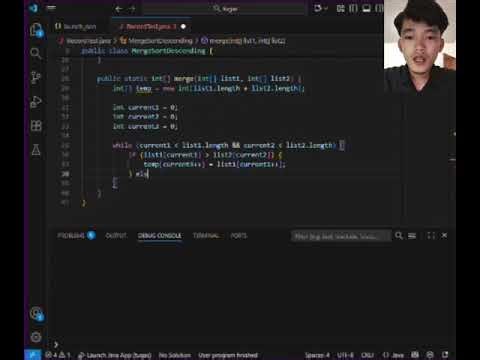
Task: Click the merge method signature line
Action: tap(199, 79)
